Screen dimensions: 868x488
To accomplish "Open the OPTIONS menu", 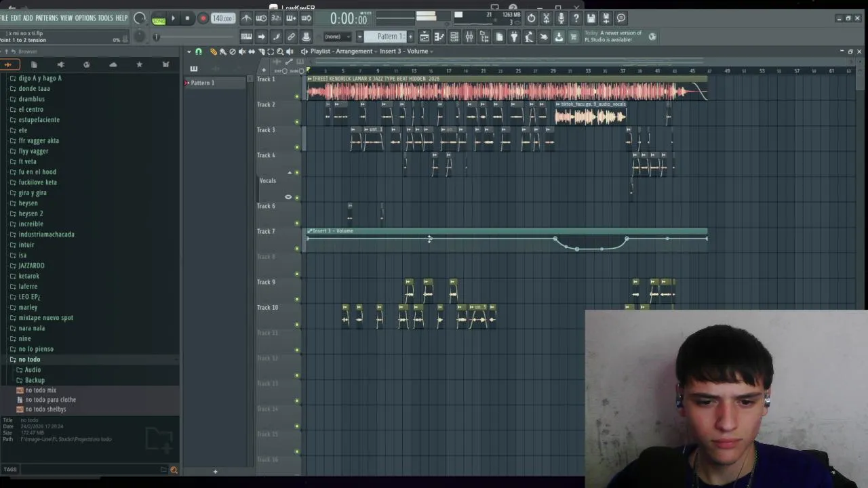I will tap(85, 18).
